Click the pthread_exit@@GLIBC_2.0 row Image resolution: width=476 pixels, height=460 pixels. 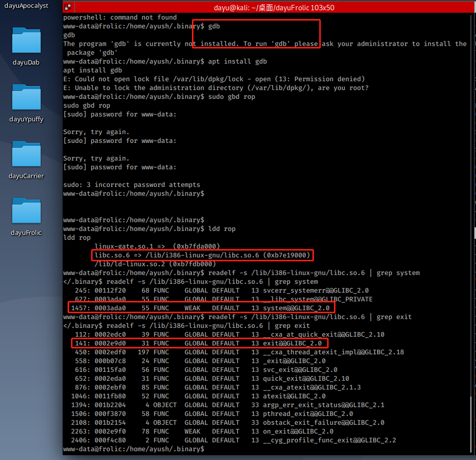tap(212, 414)
